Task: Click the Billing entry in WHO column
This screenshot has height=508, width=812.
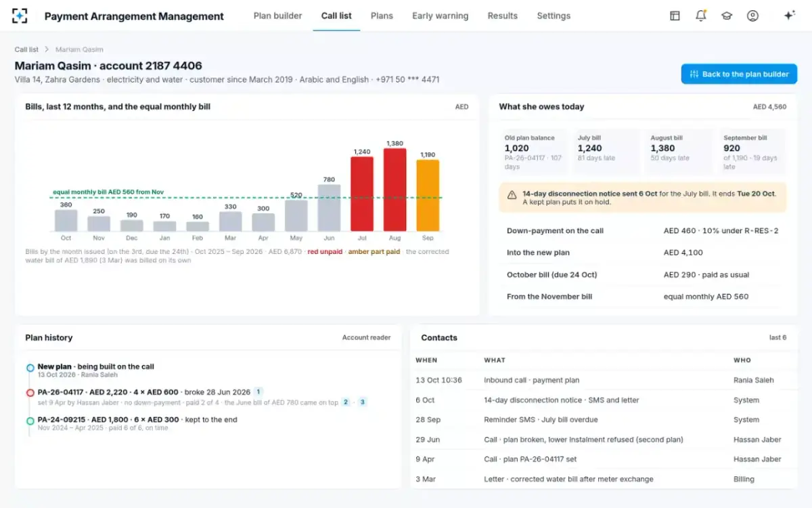Action: click(x=744, y=479)
